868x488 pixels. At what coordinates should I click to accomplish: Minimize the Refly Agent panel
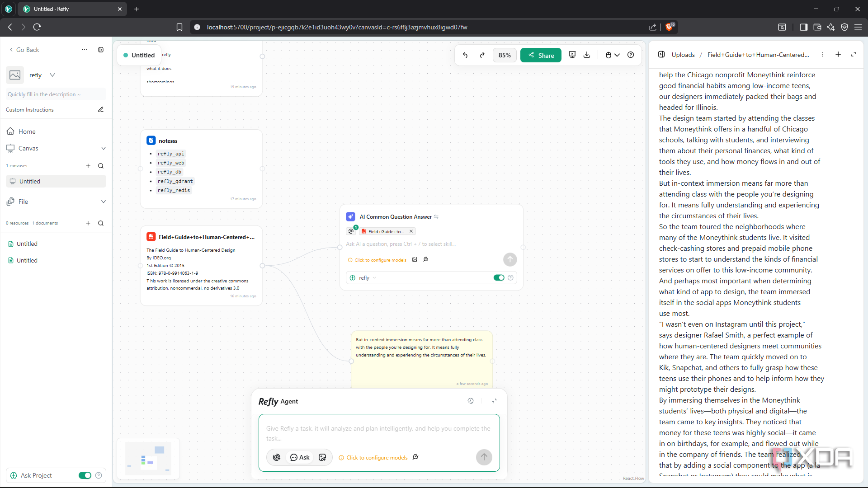(495, 401)
